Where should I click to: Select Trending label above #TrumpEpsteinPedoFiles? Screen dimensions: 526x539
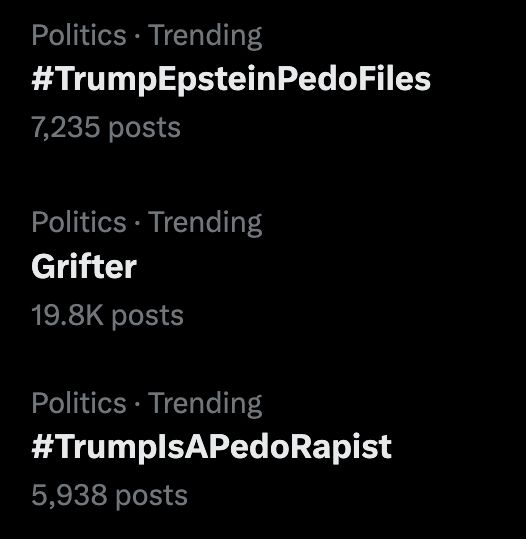point(205,36)
